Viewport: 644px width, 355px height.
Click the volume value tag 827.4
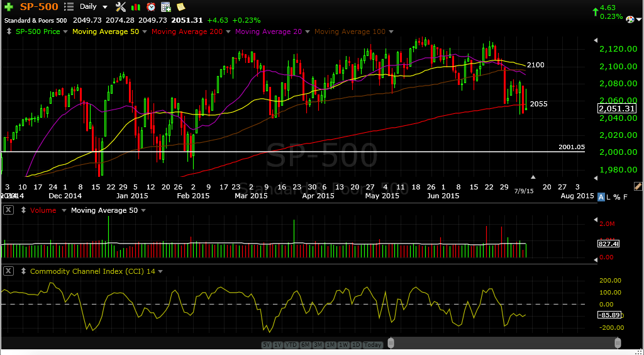tap(608, 244)
